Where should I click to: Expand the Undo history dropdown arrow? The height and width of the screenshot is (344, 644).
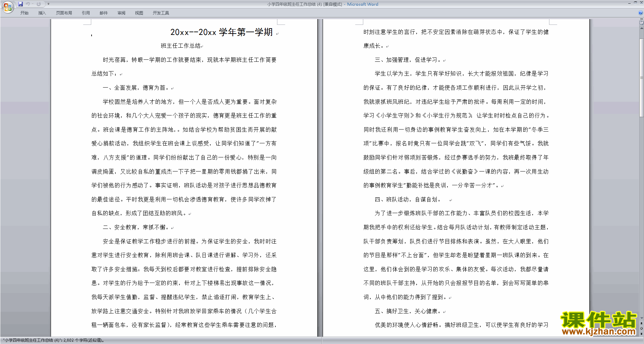pyautogui.click(x=33, y=4)
